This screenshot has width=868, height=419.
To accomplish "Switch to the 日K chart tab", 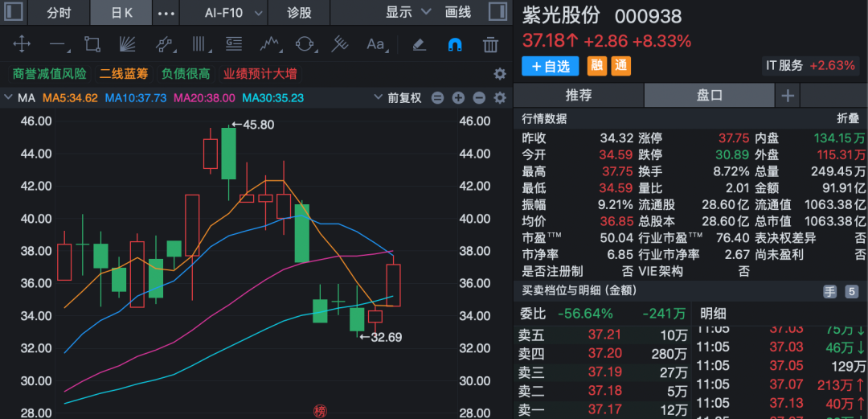I will (x=121, y=12).
